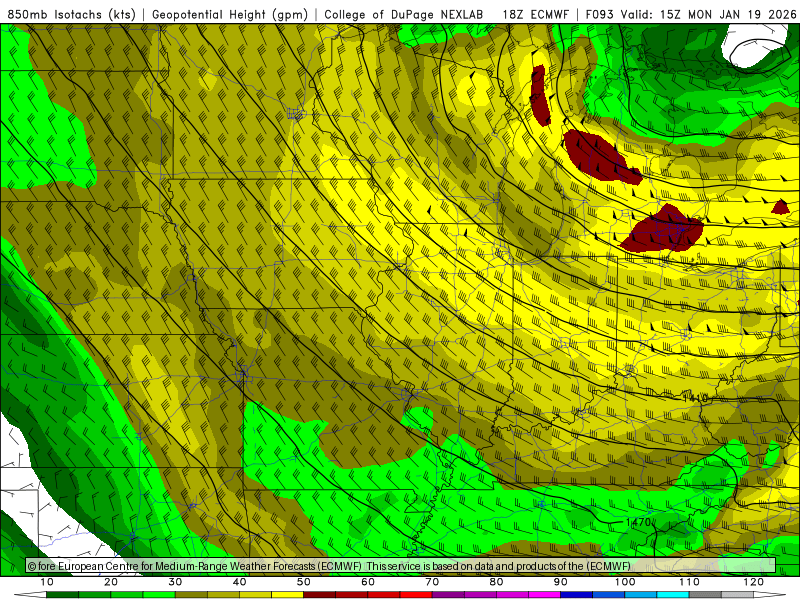Screen dimensions: 800x600
Task: Click the '1470' height contour label
Action: [638, 522]
